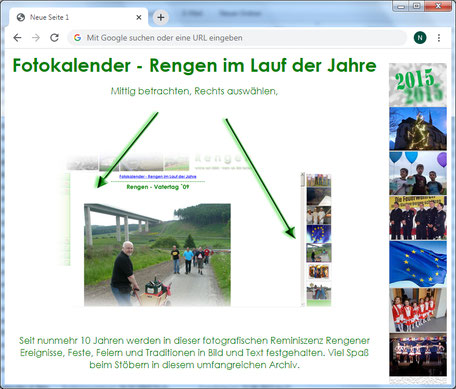Select the stage performance thumbnail at bottom
Screen dimensions: 456x389
click(418, 355)
